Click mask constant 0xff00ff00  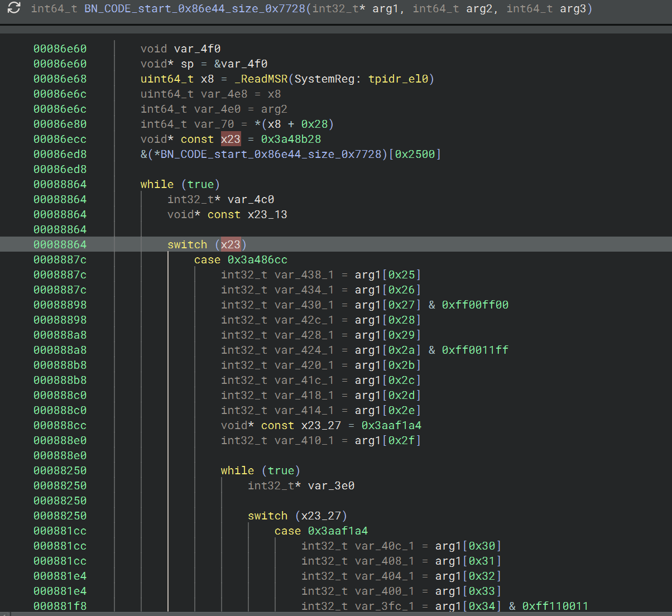tap(475, 305)
